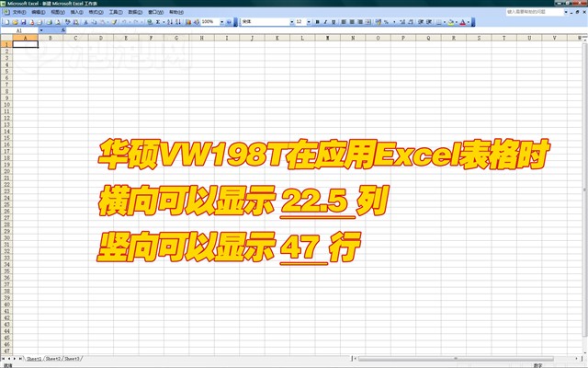
Task: Switch to the Sheet1 tab
Action: tap(34, 359)
